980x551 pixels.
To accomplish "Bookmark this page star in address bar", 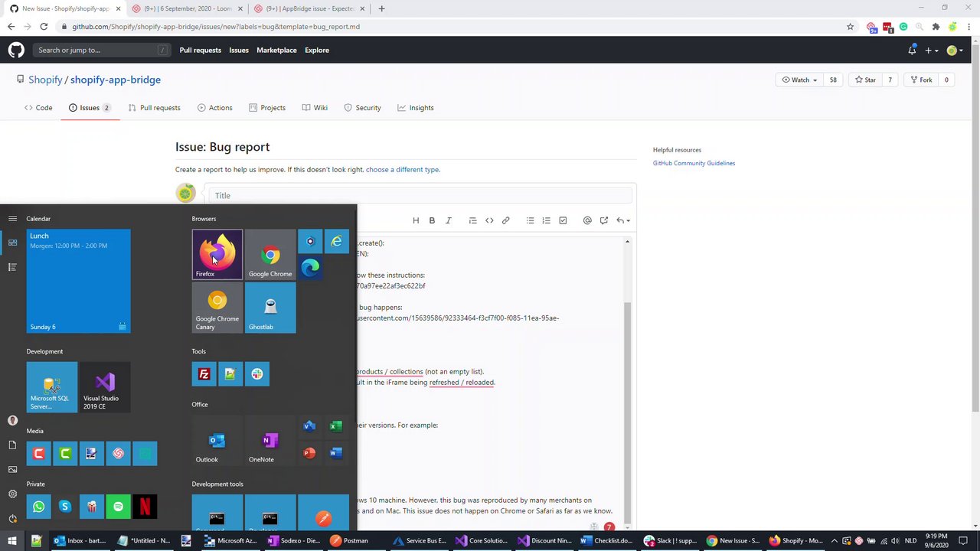I will 850,27.
